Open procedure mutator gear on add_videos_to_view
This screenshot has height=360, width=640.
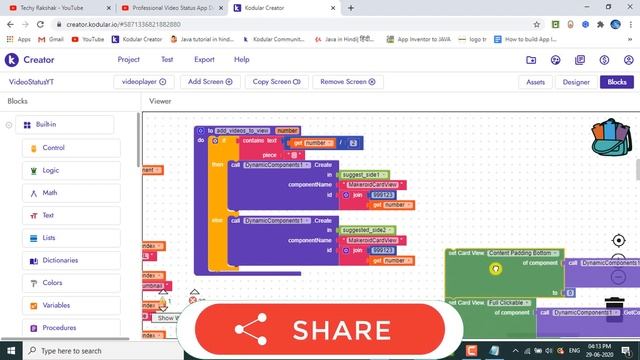200,131
